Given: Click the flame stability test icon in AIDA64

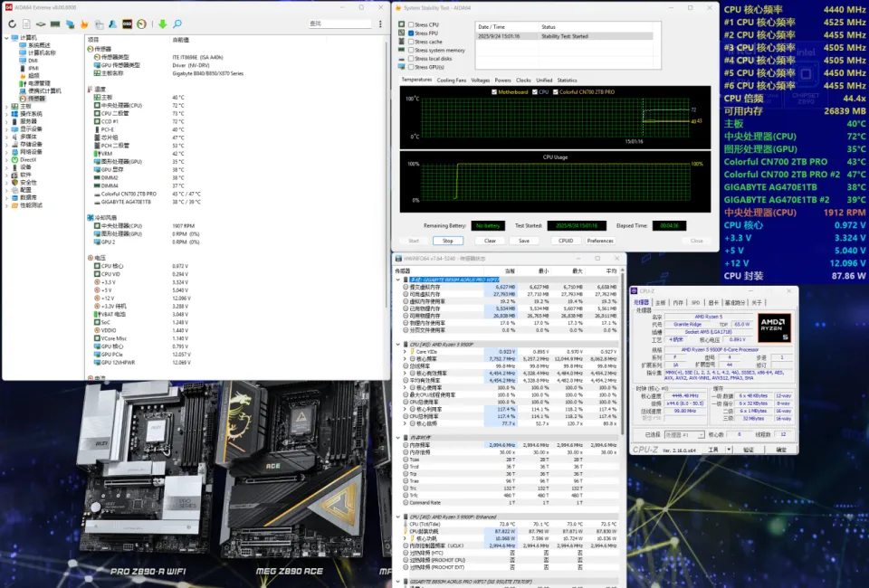Looking at the screenshot, I should click(x=84, y=24).
